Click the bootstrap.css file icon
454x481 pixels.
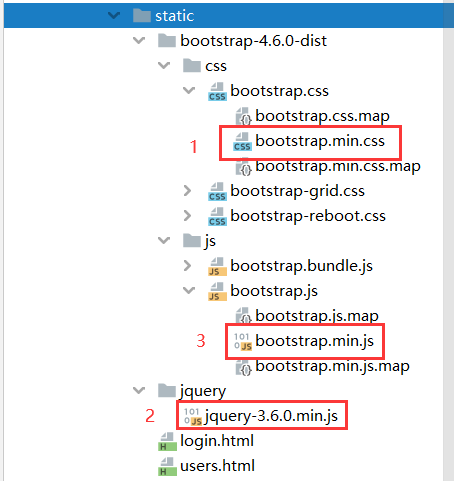point(217,91)
